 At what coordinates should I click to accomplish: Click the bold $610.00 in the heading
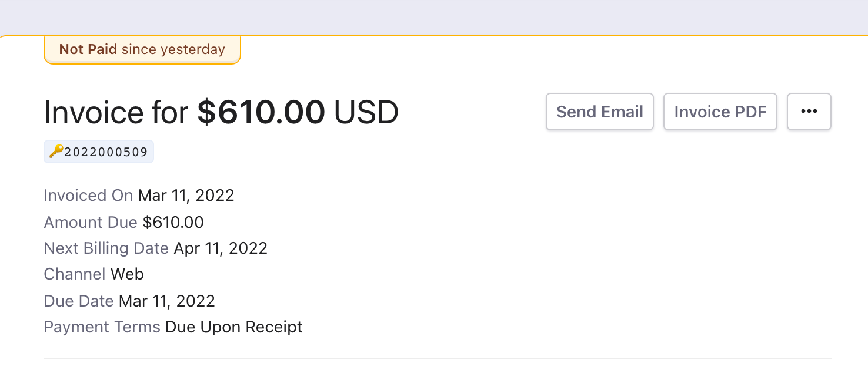261,112
